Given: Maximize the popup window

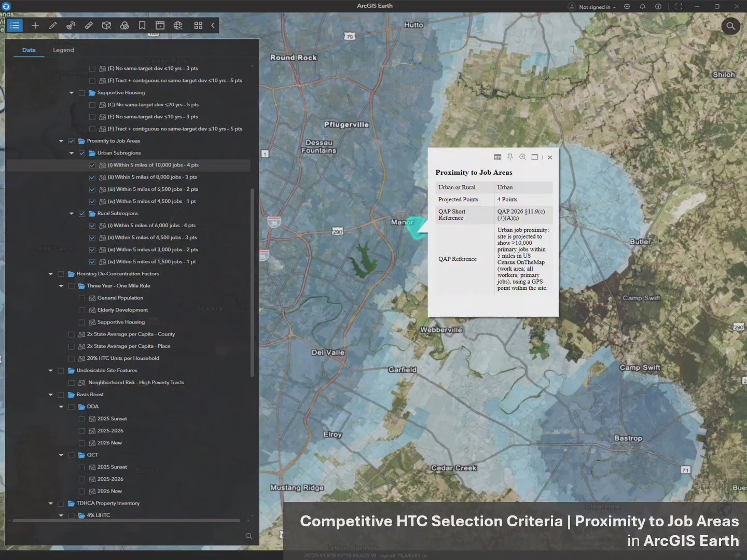Looking at the screenshot, I should click(535, 157).
